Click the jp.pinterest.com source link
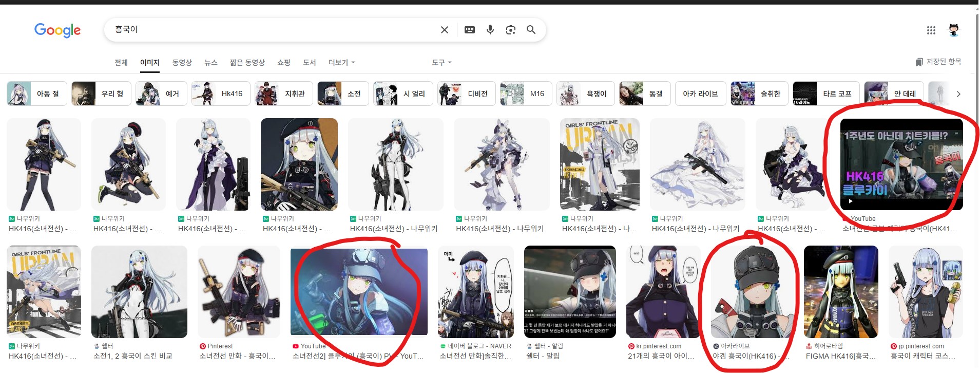The height and width of the screenshot is (373, 980). (x=921, y=346)
